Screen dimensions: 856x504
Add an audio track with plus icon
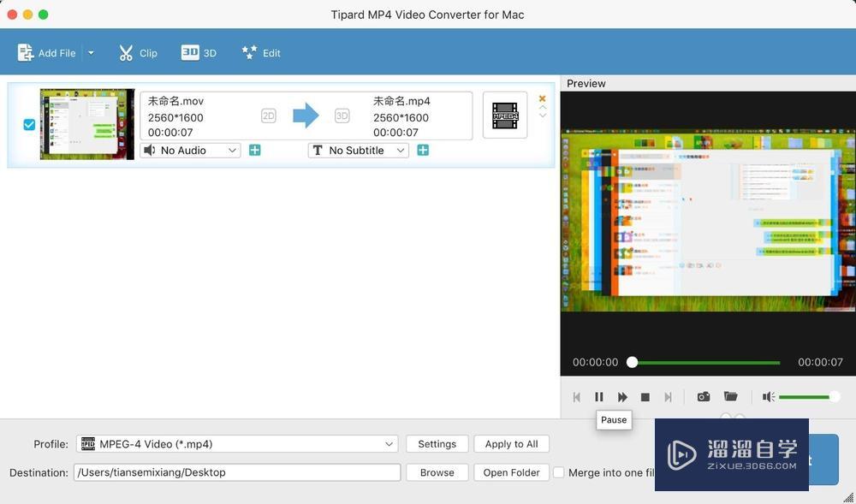tap(255, 150)
